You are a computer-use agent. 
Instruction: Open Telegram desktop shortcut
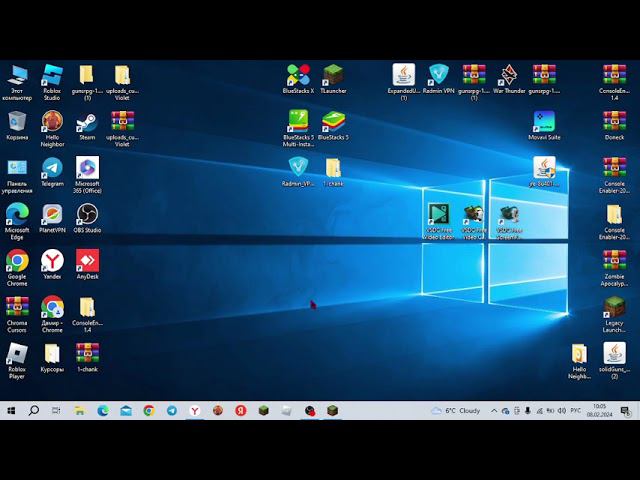click(x=52, y=172)
